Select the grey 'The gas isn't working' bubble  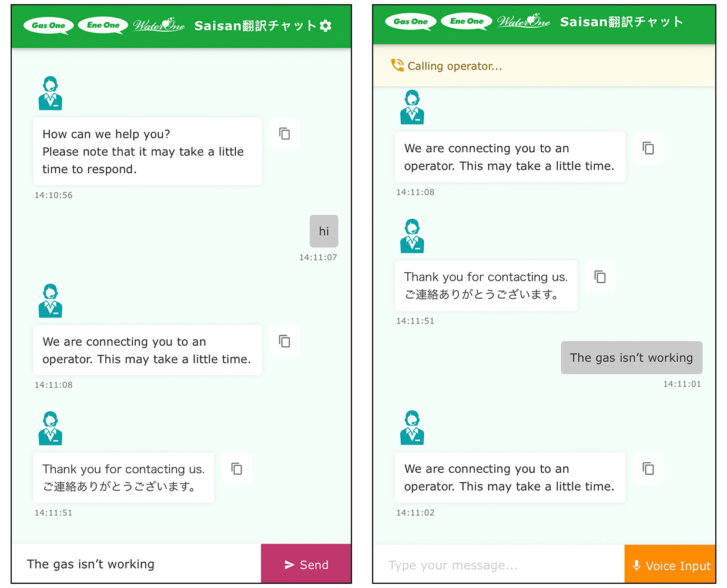click(x=631, y=358)
